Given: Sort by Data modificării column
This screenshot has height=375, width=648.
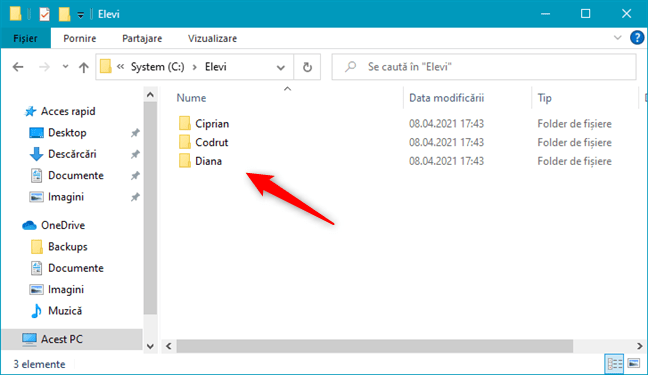Looking at the screenshot, I should click(x=446, y=98).
